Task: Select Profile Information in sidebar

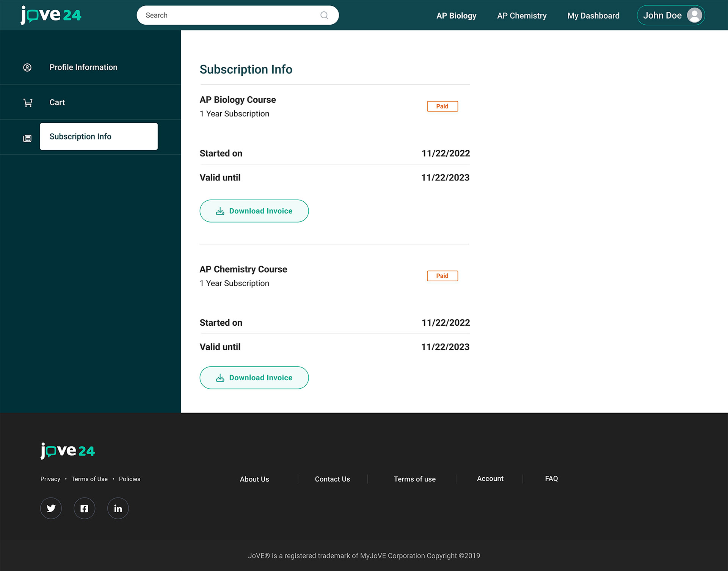Action: click(83, 67)
